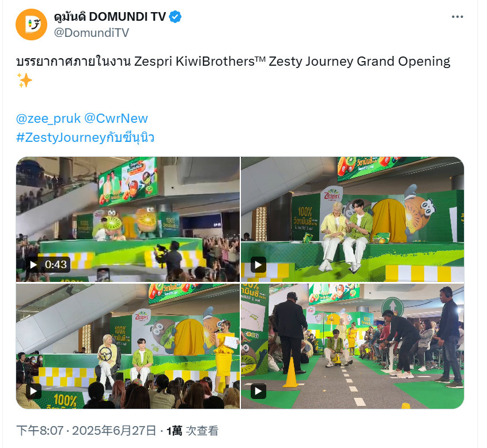The width and height of the screenshot is (487, 448).
Task: Click the post timestamp 下午8:07
Action: coord(40,431)
